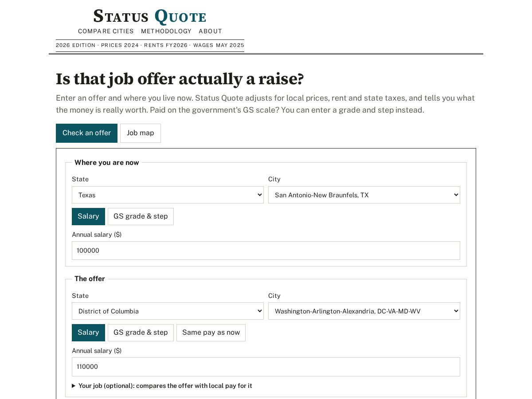Open the Methodology page

tap(166, 31)
